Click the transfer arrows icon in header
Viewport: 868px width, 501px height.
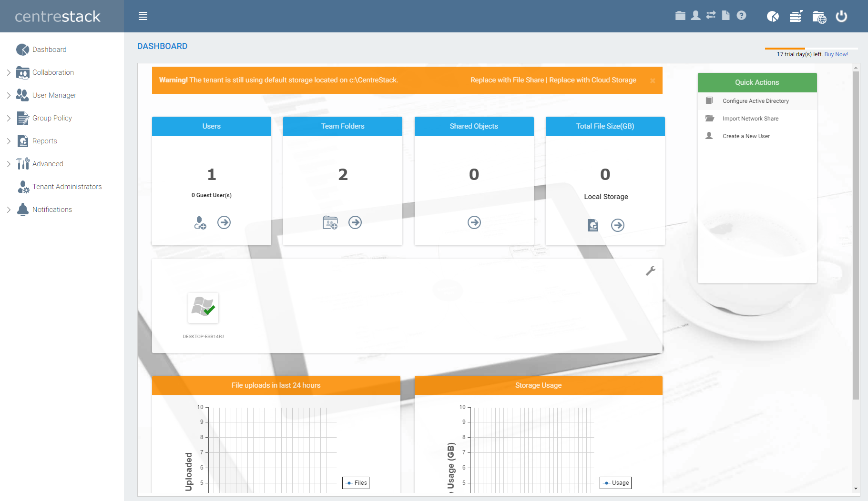point(711,15)
